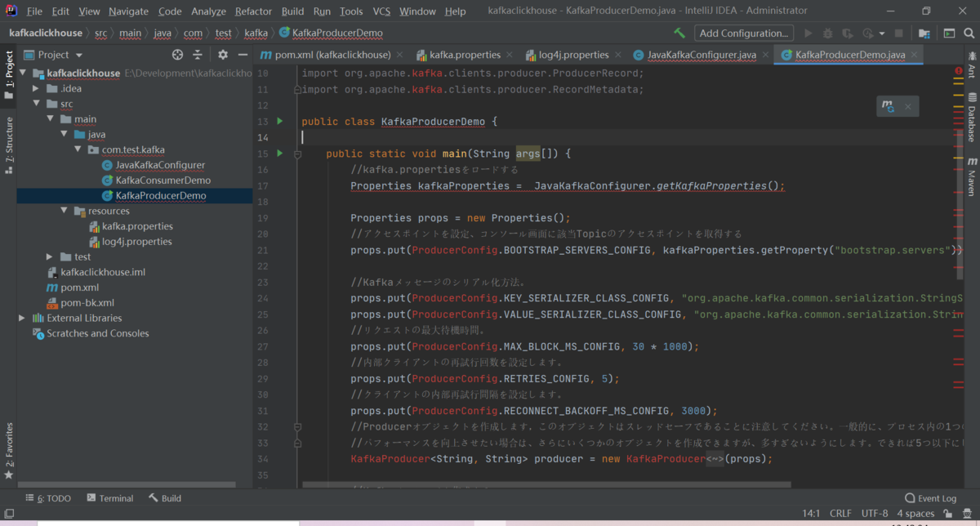The height and width of the screenshot is (526, 980).
Task: Open Search Everywhere magnifier icon
Action: (x=969, y=33)
